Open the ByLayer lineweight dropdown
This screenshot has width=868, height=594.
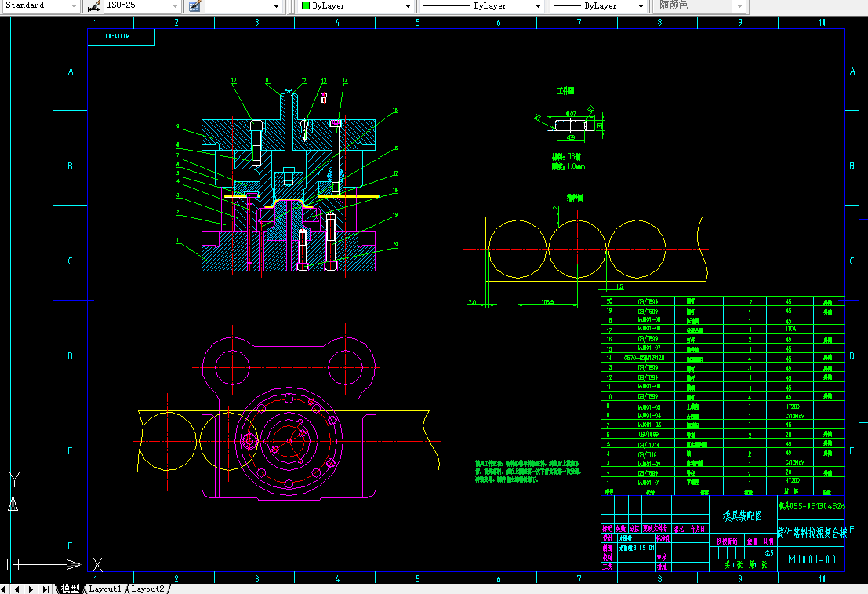[x=641, y=5]
